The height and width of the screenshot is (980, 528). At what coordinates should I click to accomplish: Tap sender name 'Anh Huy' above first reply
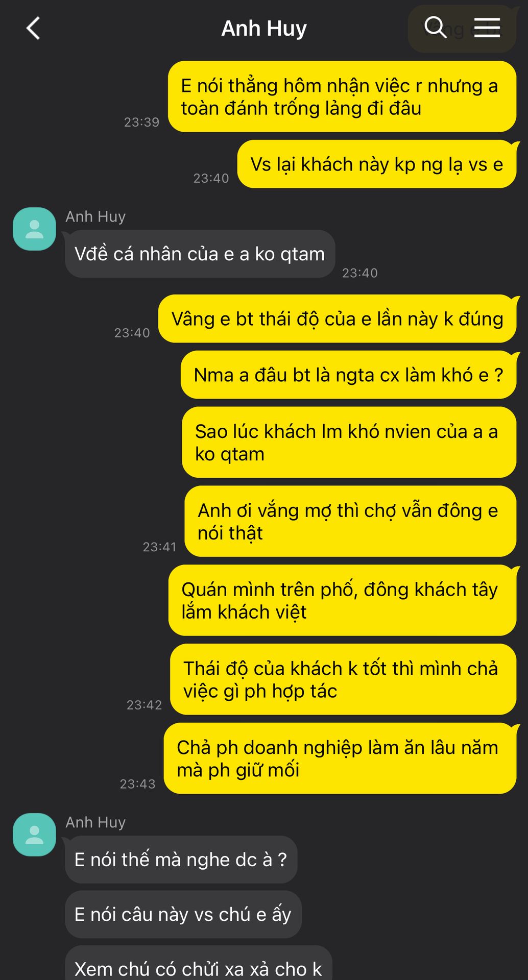click(x=95, y=216)
